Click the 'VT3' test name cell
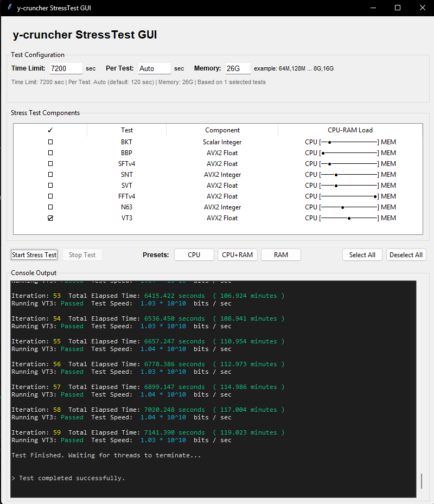434x504 pixels. [x=126, y=218]
